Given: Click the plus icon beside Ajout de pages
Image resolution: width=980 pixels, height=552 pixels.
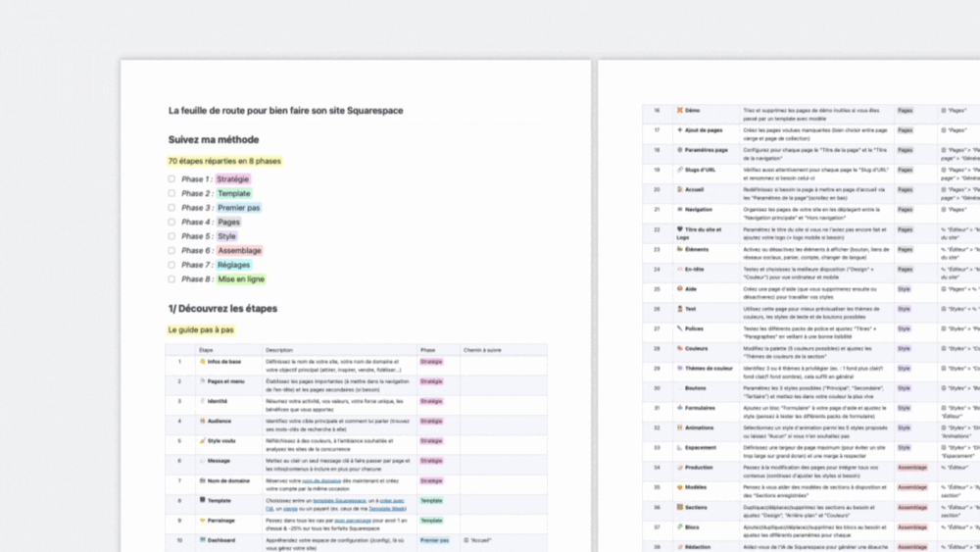Looking at the screenshot, I should pos(680,130).
